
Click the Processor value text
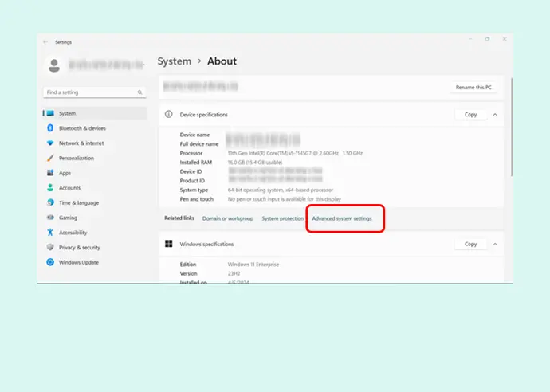click(295, 153)
